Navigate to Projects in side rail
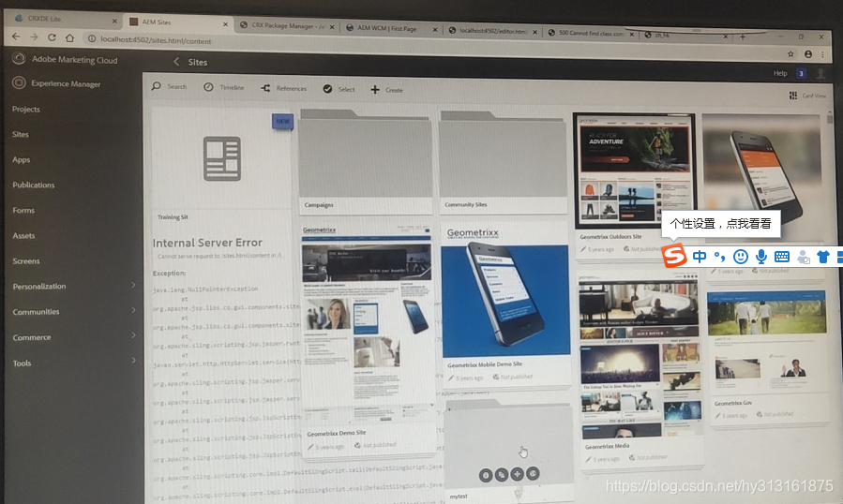Screen dimensions: 843x504 [26, 109]
